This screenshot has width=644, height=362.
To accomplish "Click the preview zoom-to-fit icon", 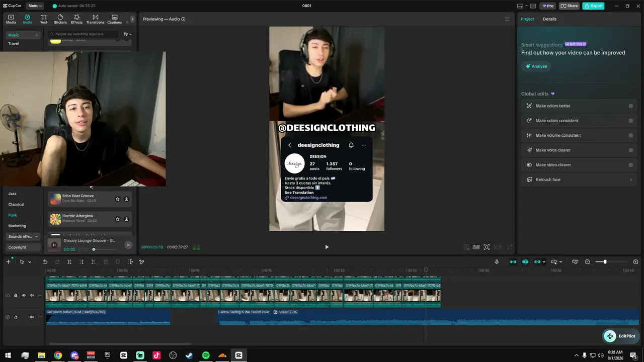I will (487, 247).
